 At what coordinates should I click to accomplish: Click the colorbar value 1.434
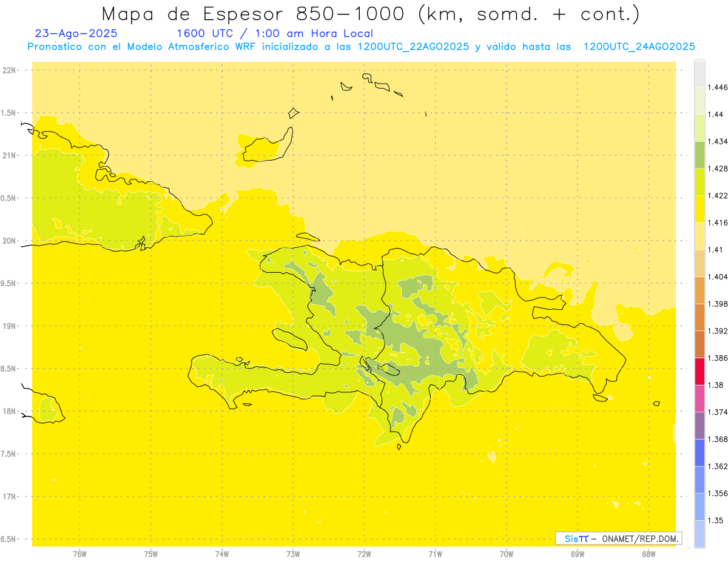pos(719,141)
